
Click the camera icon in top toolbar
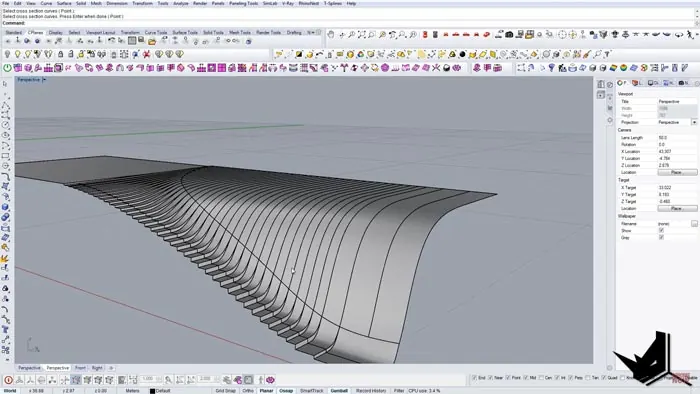coord(509,34)
